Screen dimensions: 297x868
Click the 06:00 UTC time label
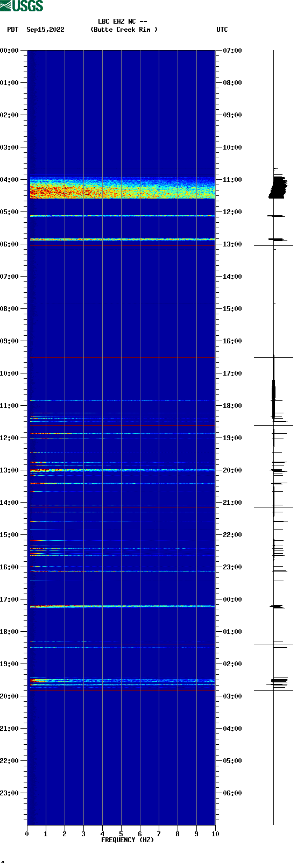coord(232,793)
